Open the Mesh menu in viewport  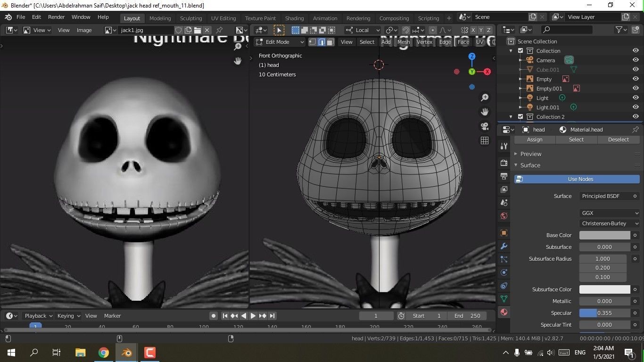(x=404, y=42)
